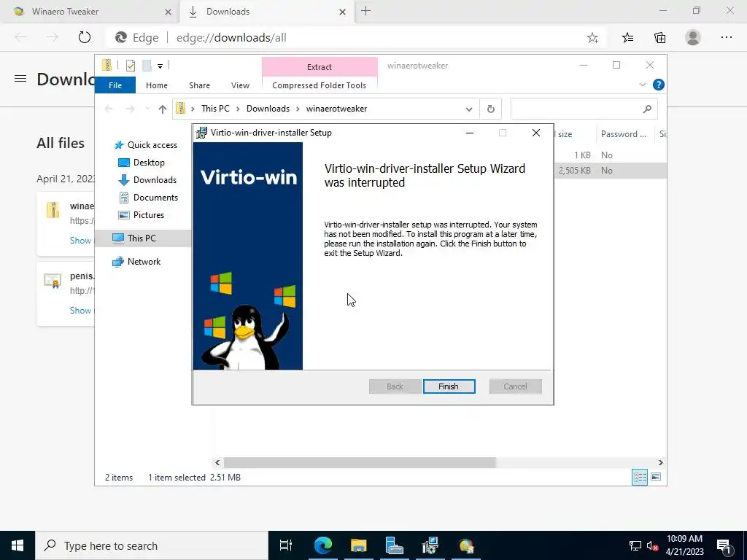Viewport: 747px width, 560px height.
Task: Add this page to favorites star
Action: tap(592, 38)
